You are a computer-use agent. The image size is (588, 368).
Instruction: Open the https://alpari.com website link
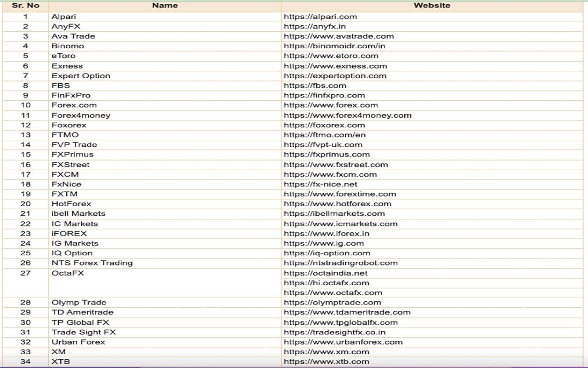coord(320,17)
